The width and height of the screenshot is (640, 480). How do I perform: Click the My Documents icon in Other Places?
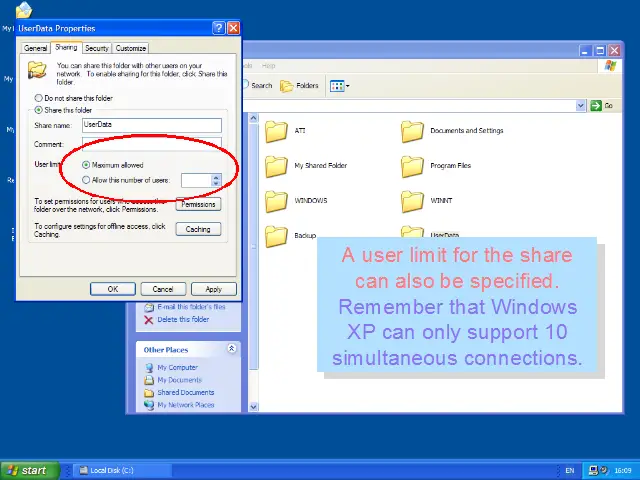tap(149, 380)
